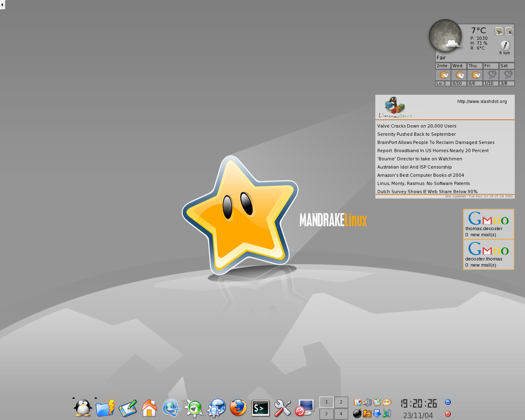Open Gmail widget for thomas.decoster
Viewport: 525px width, 420px height.
click(488, 224)
